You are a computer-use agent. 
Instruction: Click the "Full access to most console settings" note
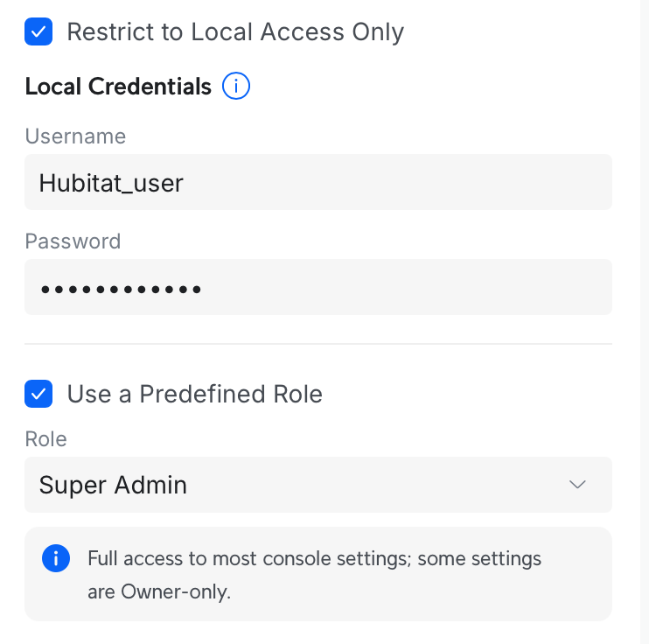pyautogui.click(x=314, y=558)
